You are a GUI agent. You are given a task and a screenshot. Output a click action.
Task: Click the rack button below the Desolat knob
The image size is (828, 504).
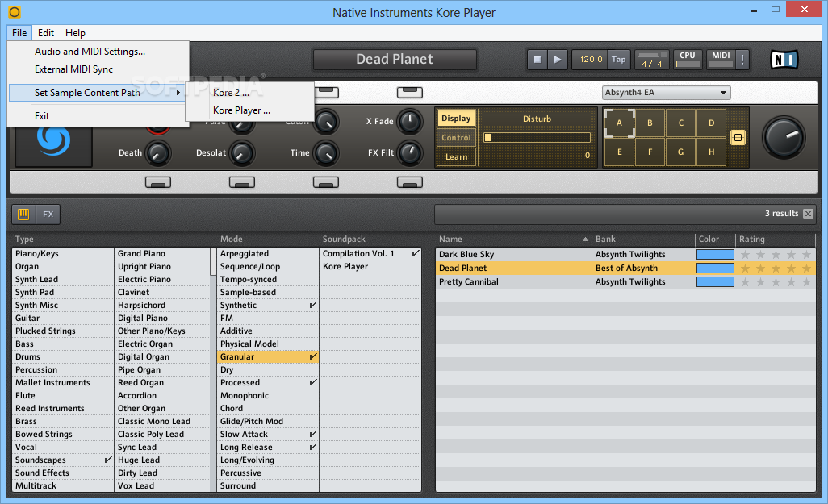[242, 182]
